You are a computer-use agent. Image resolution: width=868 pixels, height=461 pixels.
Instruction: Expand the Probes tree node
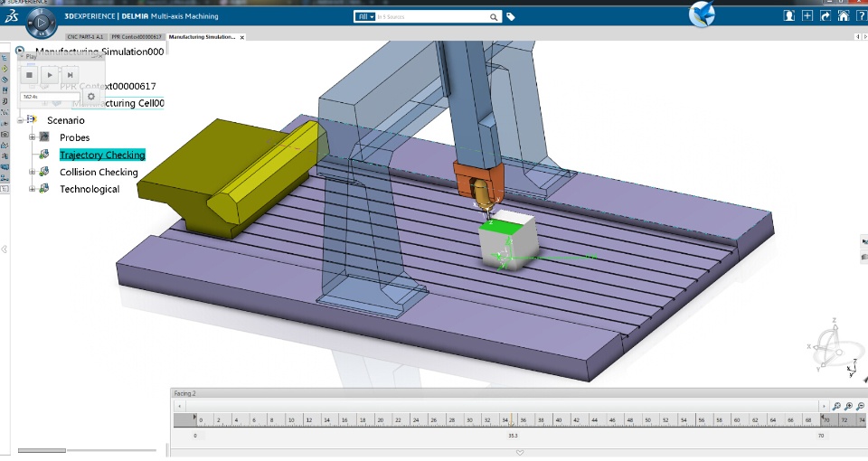tap(33, 137)
